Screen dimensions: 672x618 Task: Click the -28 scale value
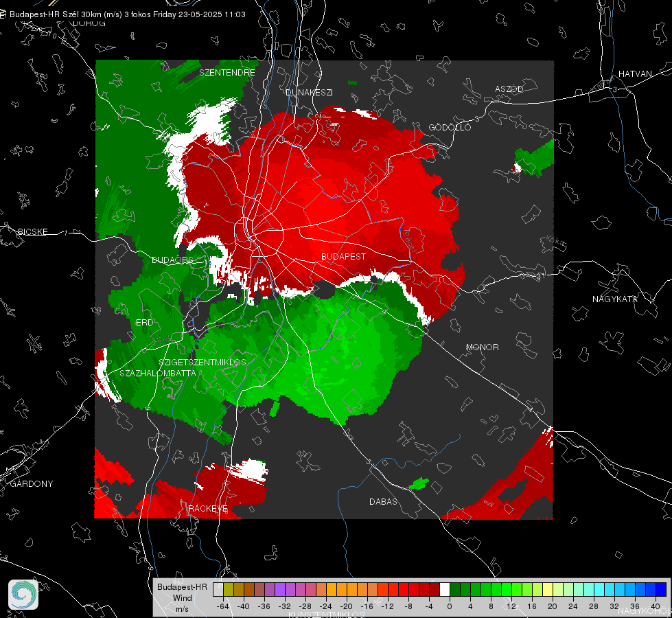click(x=305, y=606)
